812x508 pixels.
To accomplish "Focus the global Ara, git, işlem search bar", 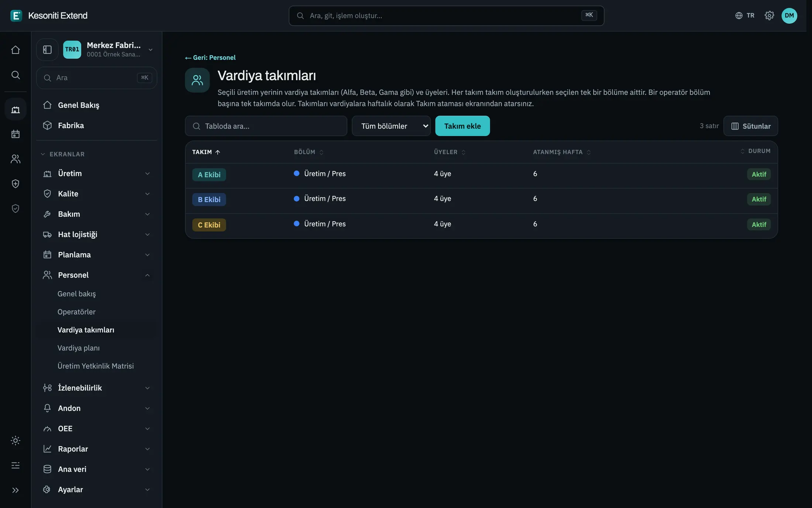I will click(446, 16).
